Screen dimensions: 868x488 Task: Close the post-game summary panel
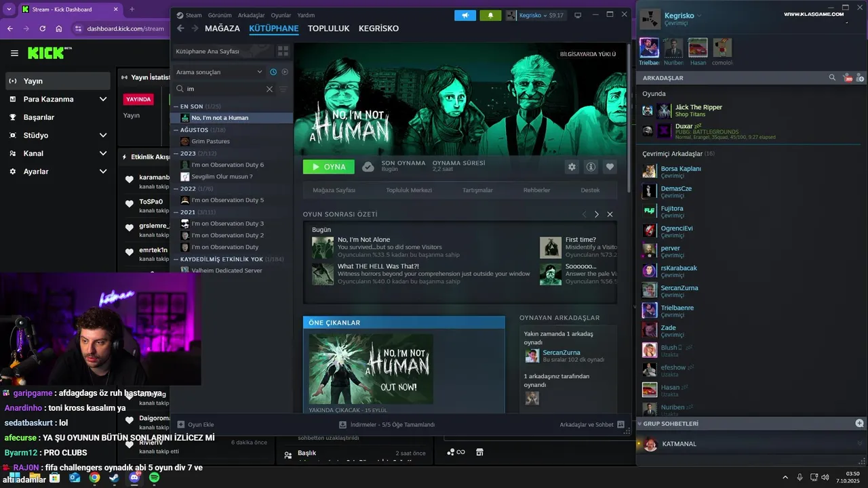click(x=610, y=214)
